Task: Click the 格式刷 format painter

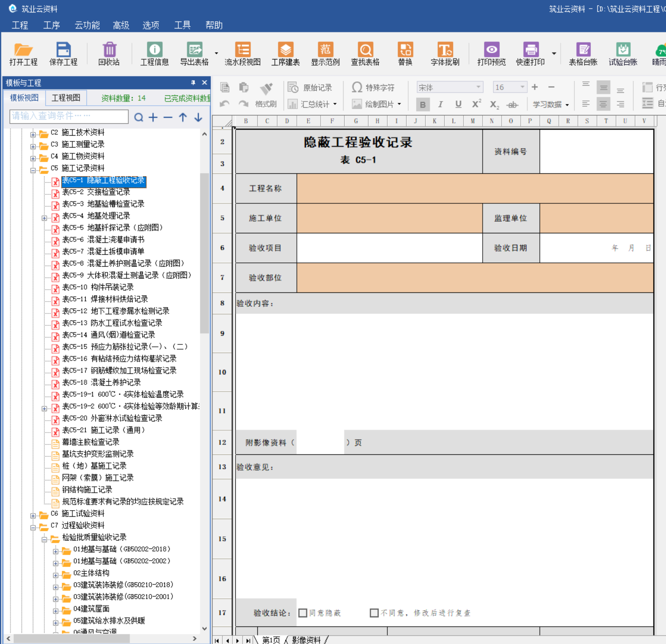Action: (266, 95)
